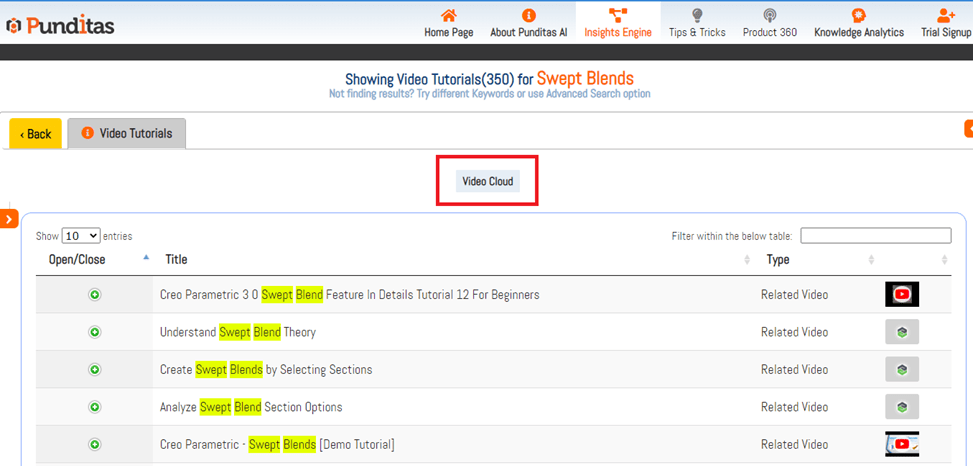Click the video icon for Create Swept Blends
The image size is (973, 466).
(901, 369)
